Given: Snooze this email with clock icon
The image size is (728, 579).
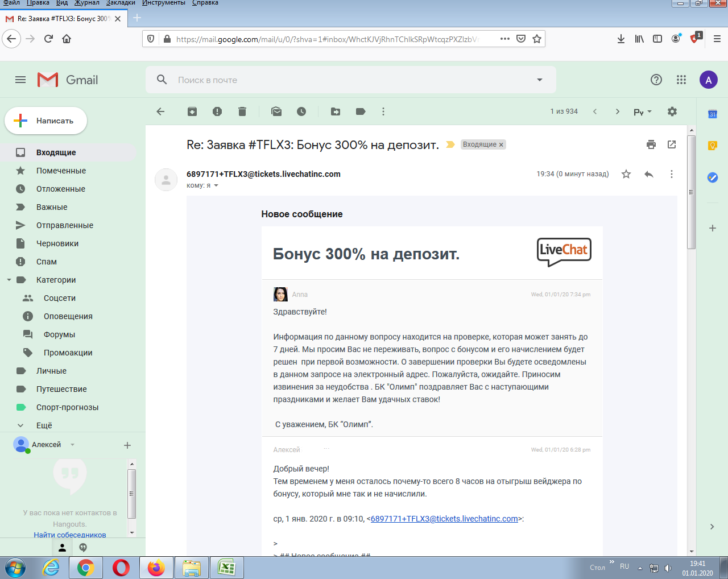Looking at the screenshot, I should pos(301,111).
